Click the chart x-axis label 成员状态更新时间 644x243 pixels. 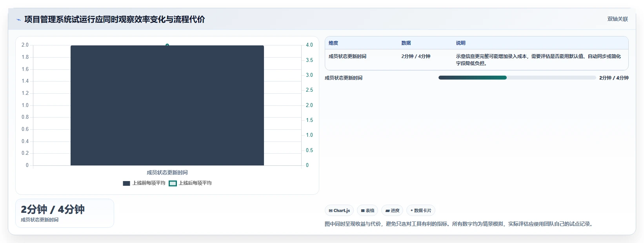[167, 172]
